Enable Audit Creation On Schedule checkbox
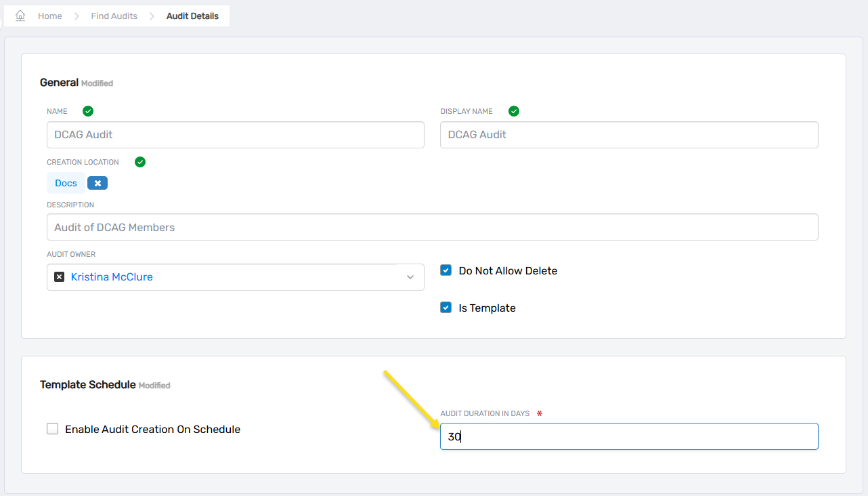The image size is (868, 496). [x=52, y=429]
